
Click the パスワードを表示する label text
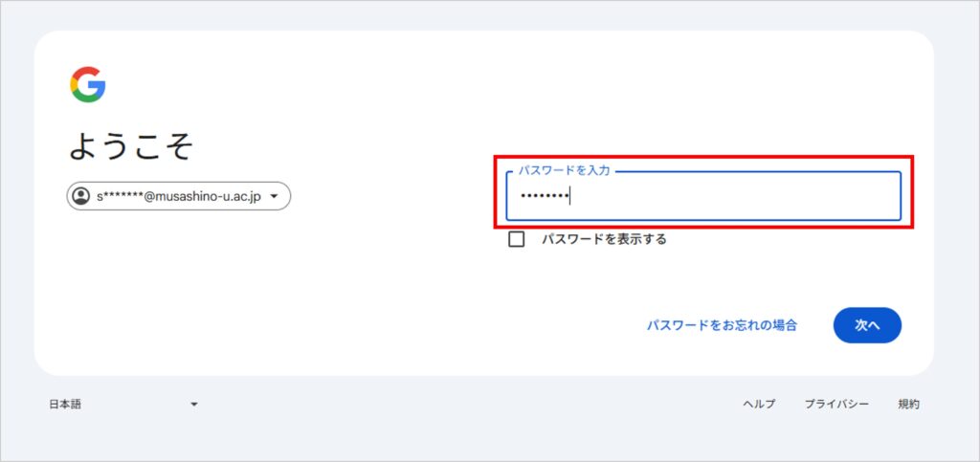coord(604,239)
